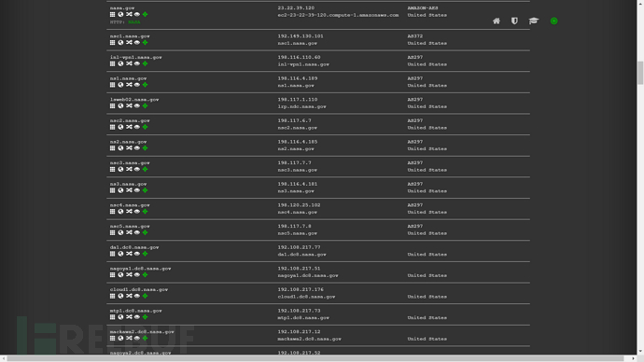Select the AMAZON-AES network label
Screen dimensions: 644x362
point(423,7)
